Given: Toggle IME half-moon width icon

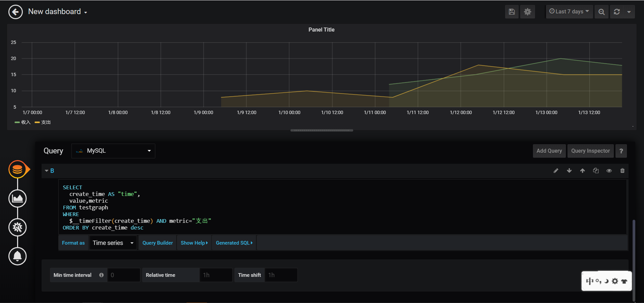Looking at the screenshot, I should tap(606, 281).
